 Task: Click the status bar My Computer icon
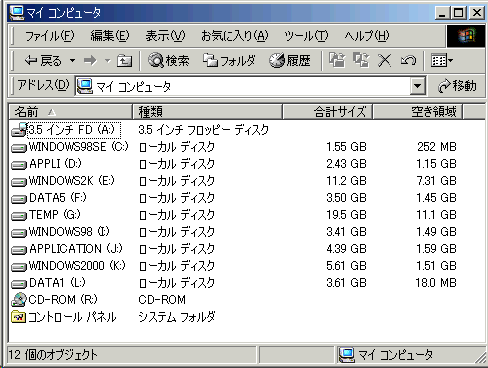coord(347,355)
